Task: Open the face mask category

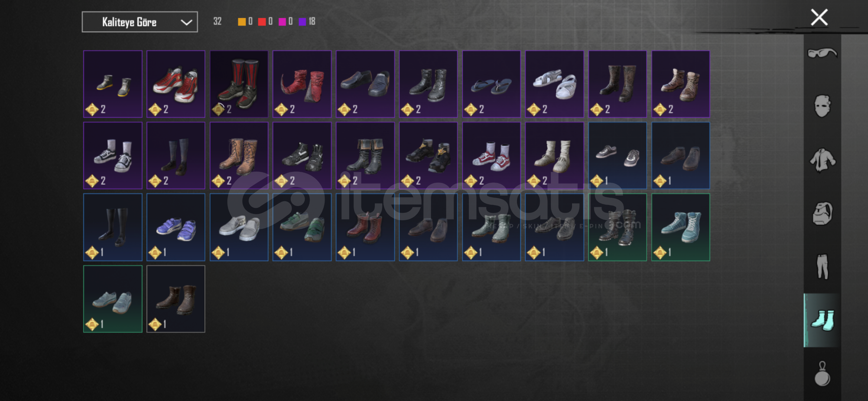Action: coord(822,106)
